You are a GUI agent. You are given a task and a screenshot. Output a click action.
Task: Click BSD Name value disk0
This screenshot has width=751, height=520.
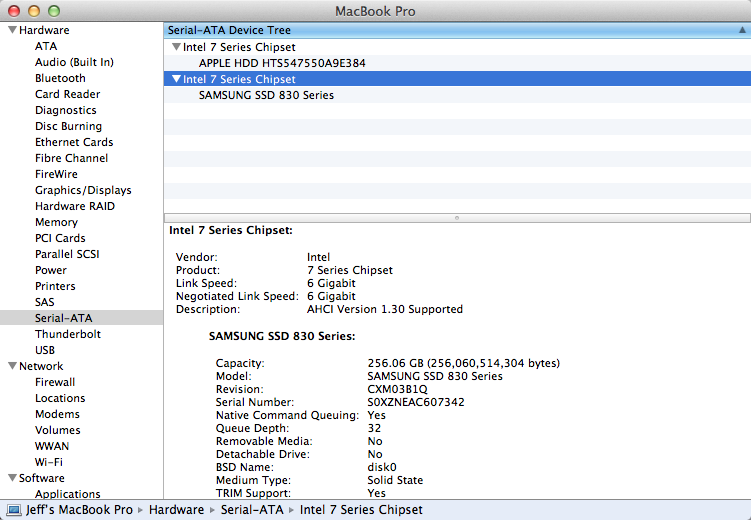[382, 467]
